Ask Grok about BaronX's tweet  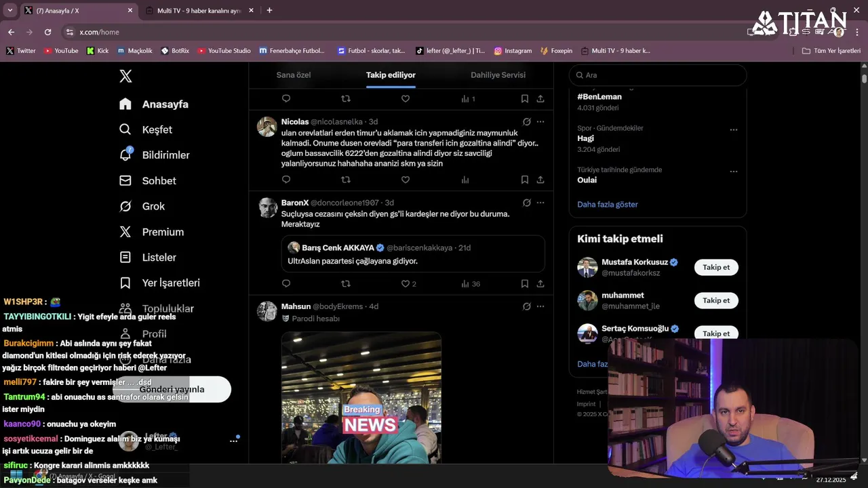[526, 203]
